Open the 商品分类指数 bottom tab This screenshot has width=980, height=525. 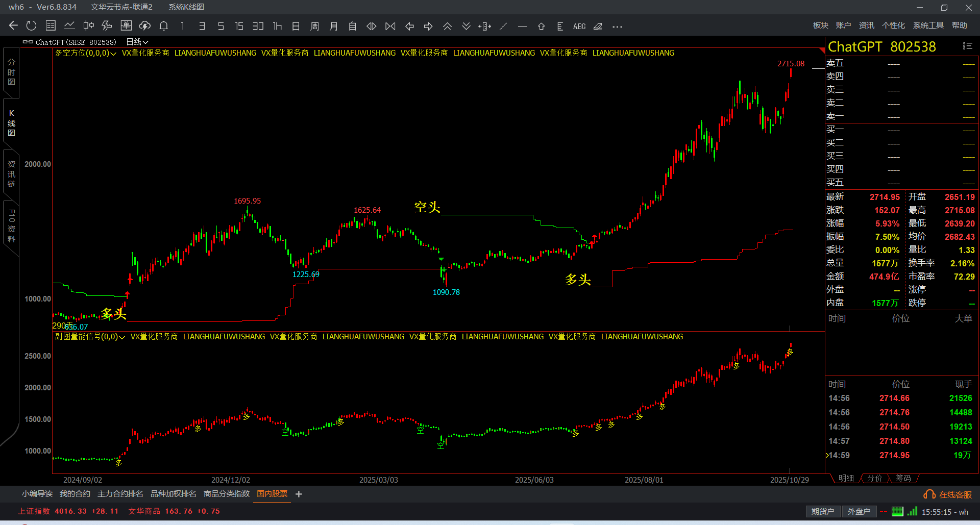point(227,494)
